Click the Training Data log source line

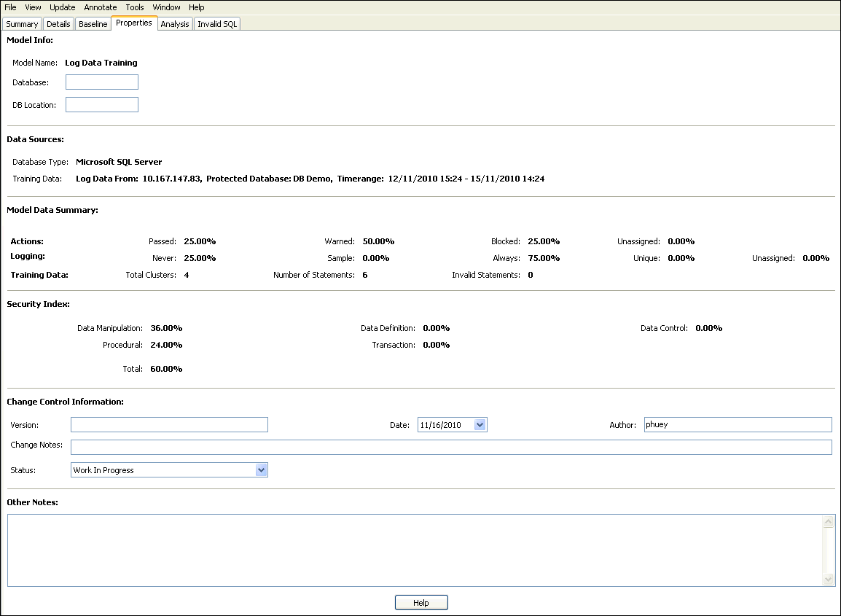[310, 179]
